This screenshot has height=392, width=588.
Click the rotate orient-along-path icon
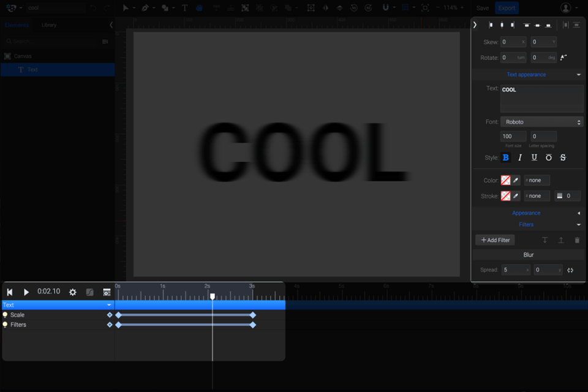pyautogui.click(x=563, y=58)
